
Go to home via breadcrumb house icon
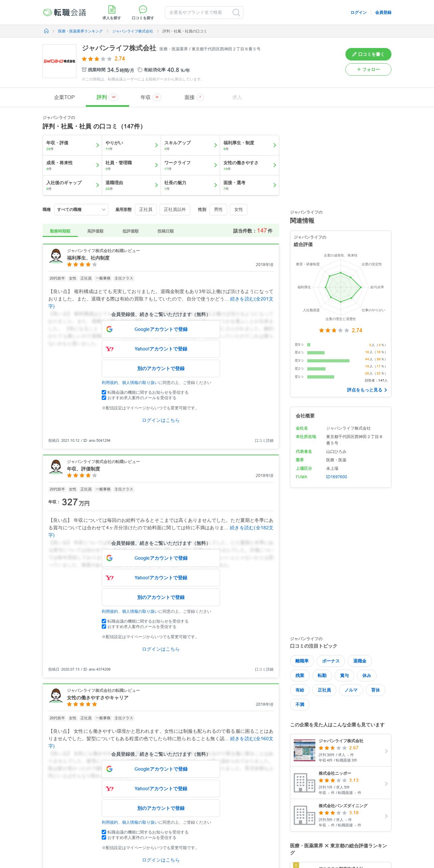click(x=46, y=31)
